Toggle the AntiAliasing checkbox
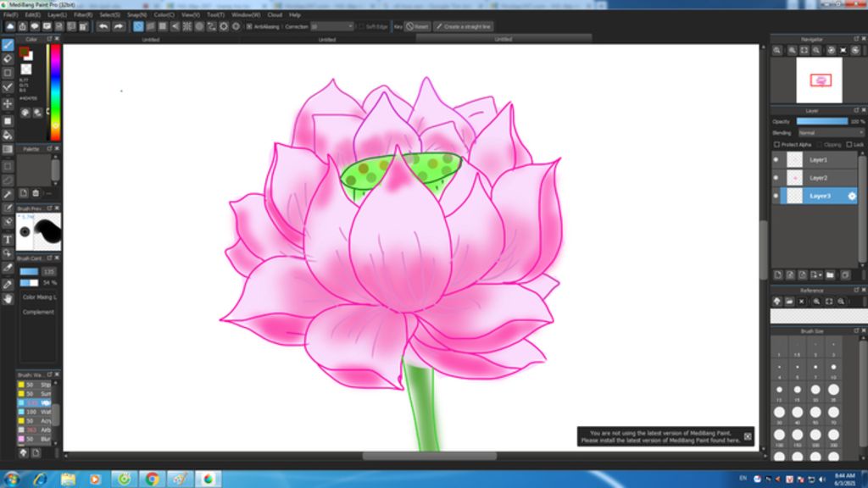Viewport: 868px width, 488px height. [249, 26]
